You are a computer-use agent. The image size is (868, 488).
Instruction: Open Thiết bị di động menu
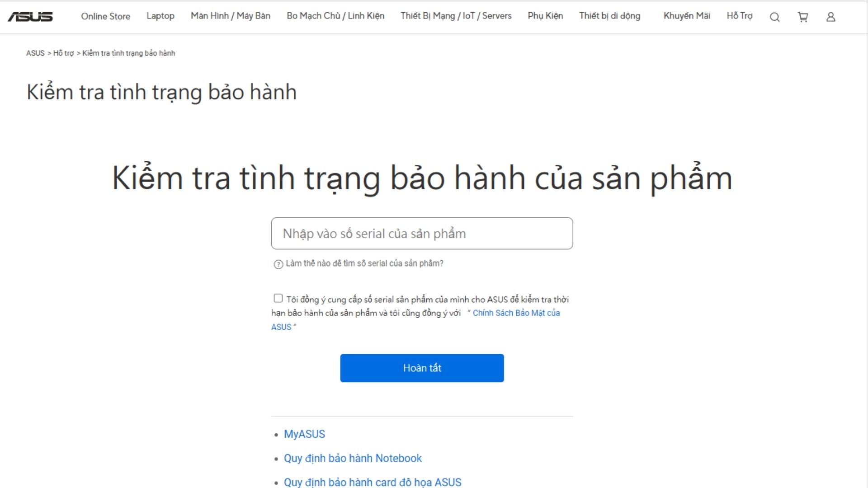(610, 16)
